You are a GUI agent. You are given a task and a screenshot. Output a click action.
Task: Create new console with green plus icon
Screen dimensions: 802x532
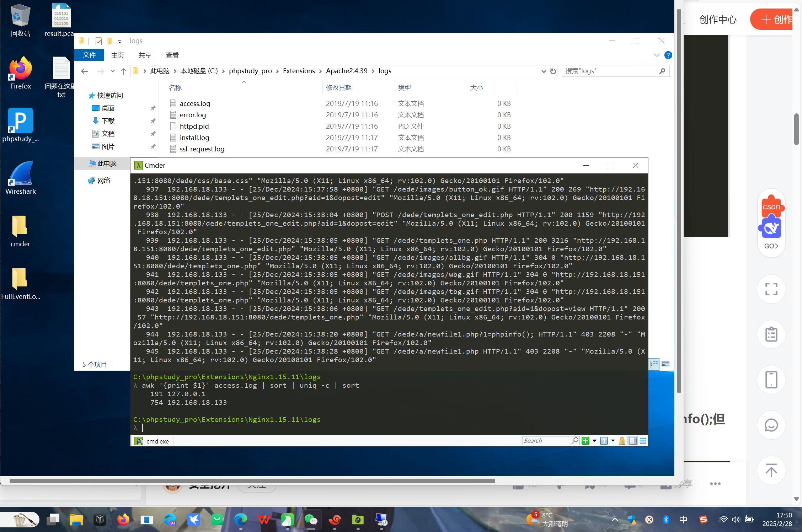585,441
